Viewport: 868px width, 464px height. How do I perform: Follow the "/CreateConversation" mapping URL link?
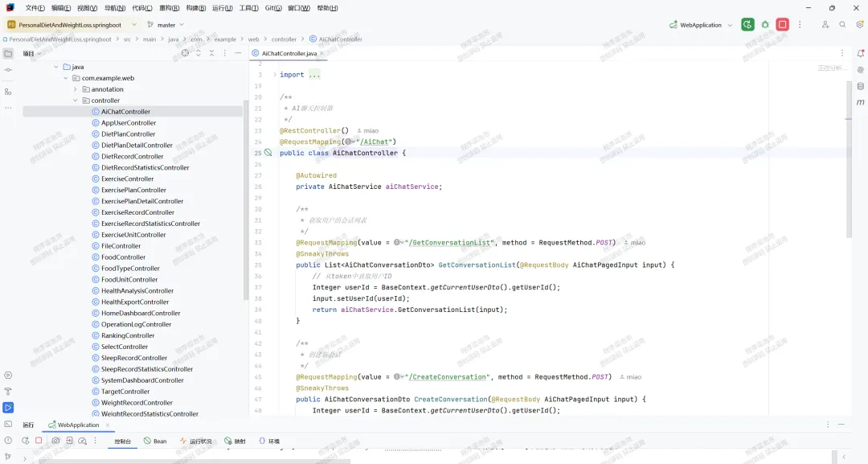[x=447, y=377]
